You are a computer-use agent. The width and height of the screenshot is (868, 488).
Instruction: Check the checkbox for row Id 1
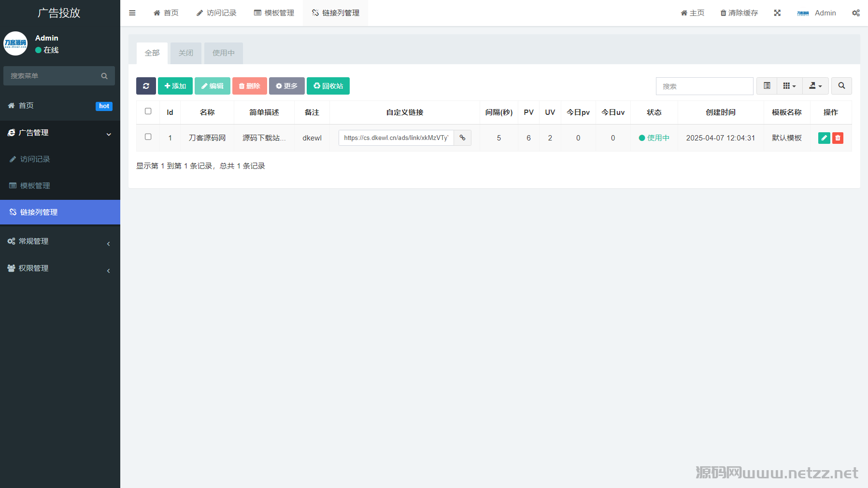click(148, 137)
